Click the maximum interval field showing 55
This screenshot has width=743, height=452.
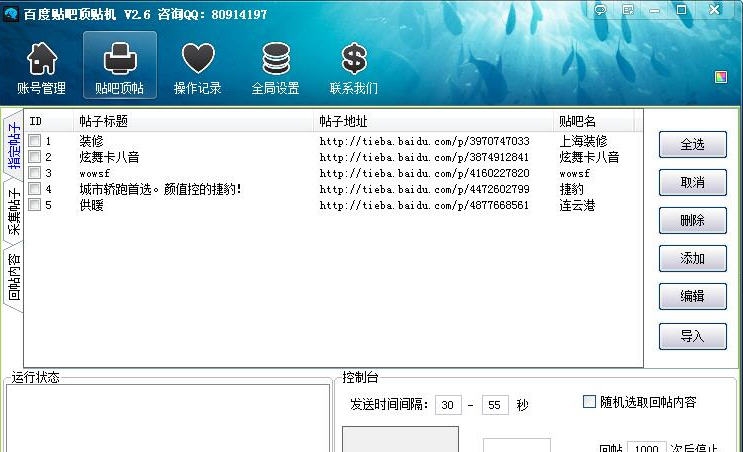[x=495, y=405]
